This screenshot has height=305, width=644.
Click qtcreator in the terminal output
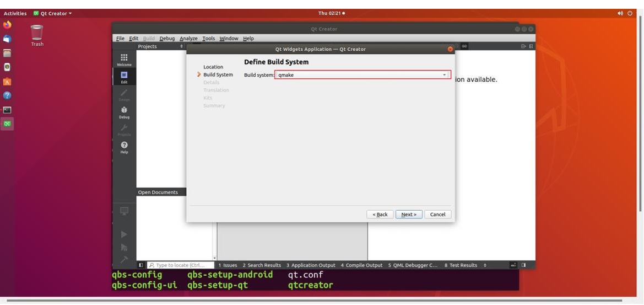pyautogui.click(x=311, y=285)
